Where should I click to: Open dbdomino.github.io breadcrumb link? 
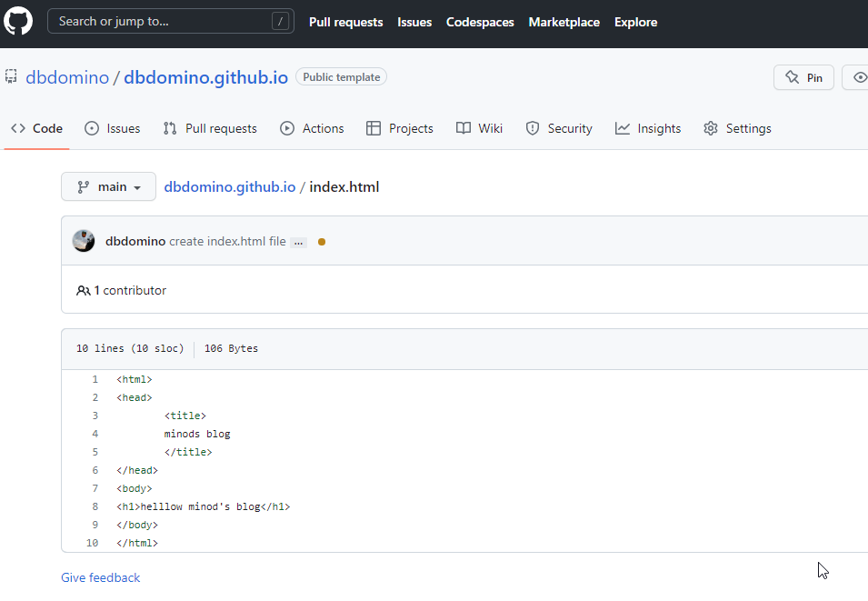click(230, 187)
